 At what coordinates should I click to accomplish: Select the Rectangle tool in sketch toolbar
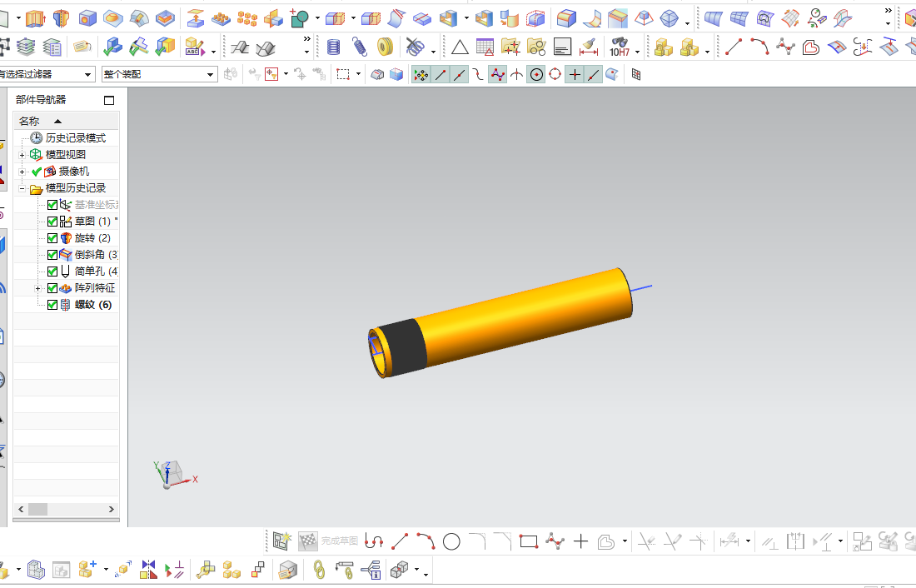pos(529,542)
